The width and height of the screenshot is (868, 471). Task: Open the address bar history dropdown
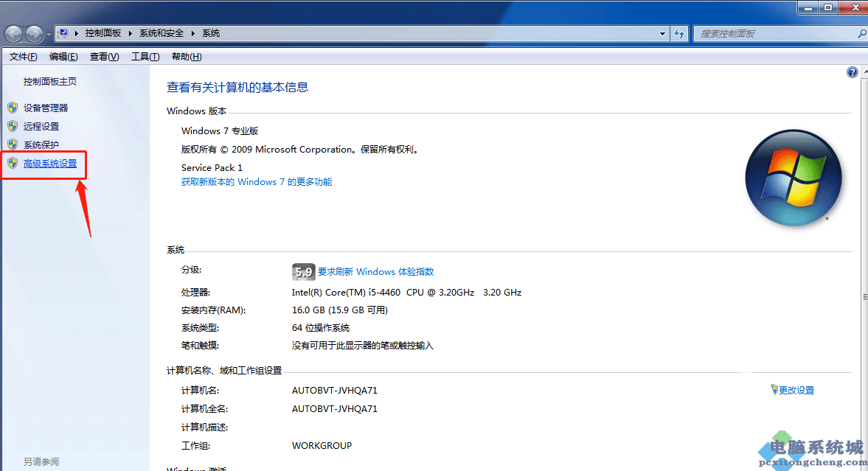point(662,34)
